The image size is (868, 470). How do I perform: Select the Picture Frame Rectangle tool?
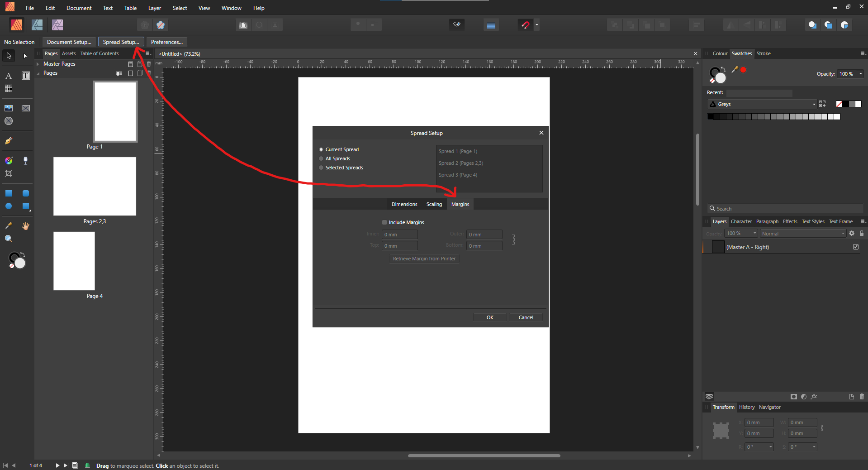pyautogui.click(x=26, y=108)
